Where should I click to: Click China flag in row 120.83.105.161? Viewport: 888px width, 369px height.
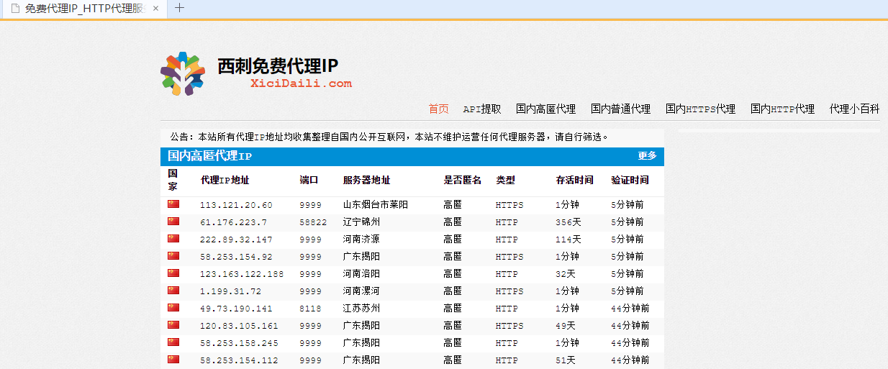173,325
